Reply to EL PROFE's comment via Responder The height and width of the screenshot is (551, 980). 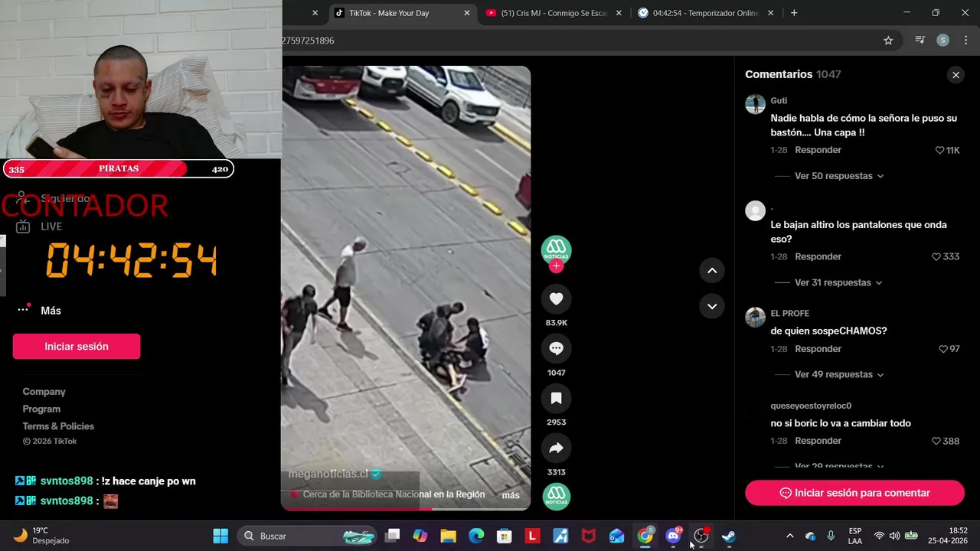click(818, 349)
